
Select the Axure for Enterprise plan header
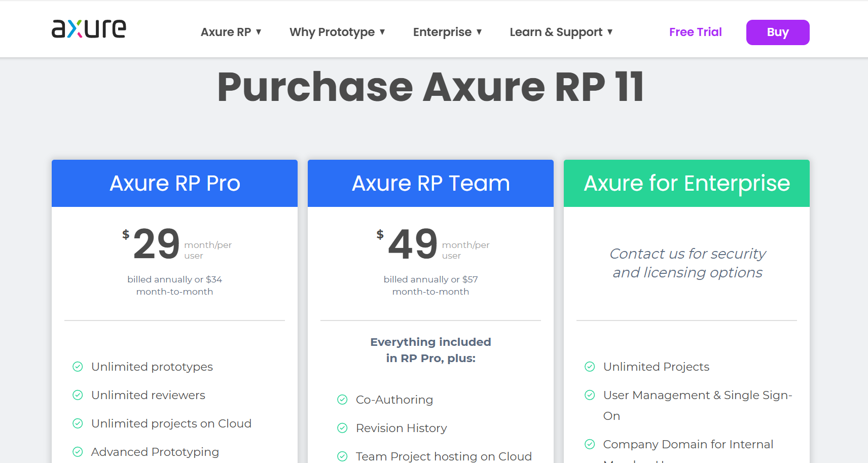point(686,183)
